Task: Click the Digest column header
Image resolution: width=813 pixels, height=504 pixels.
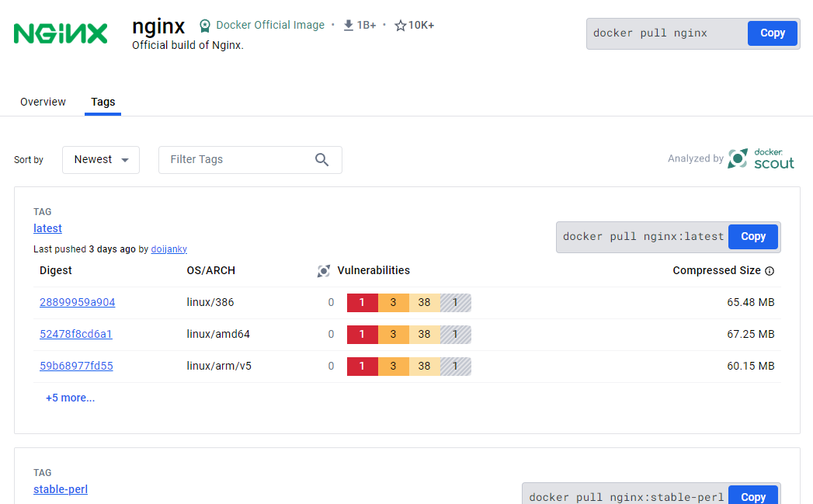Action: click(55, 271)
